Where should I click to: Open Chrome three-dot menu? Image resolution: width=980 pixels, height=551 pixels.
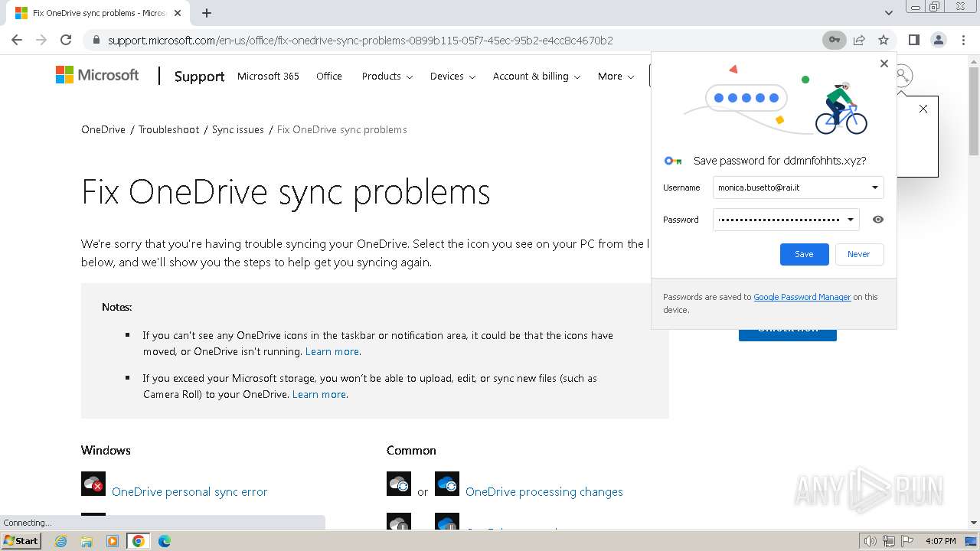pyautogui.click(x=962, y=40)
